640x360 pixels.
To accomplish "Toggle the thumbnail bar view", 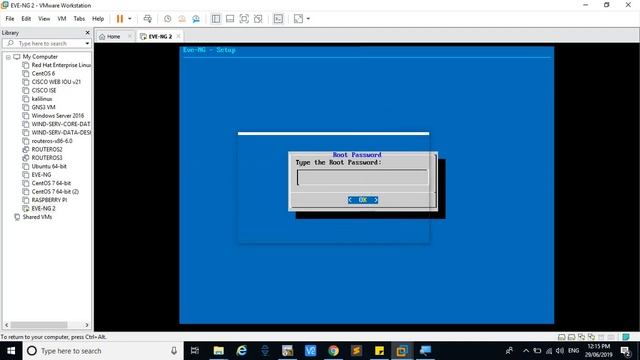I will pyautogui.click(x=230, y=19).
